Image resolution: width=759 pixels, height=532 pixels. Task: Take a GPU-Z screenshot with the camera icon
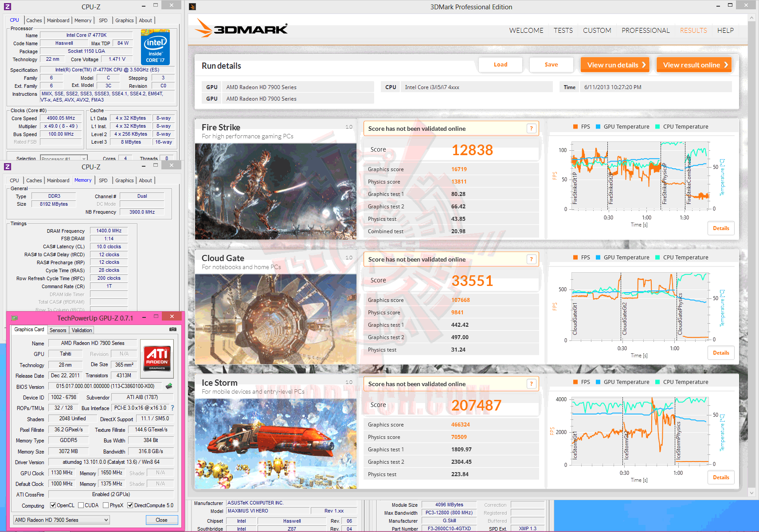click(x=173, y=329)
